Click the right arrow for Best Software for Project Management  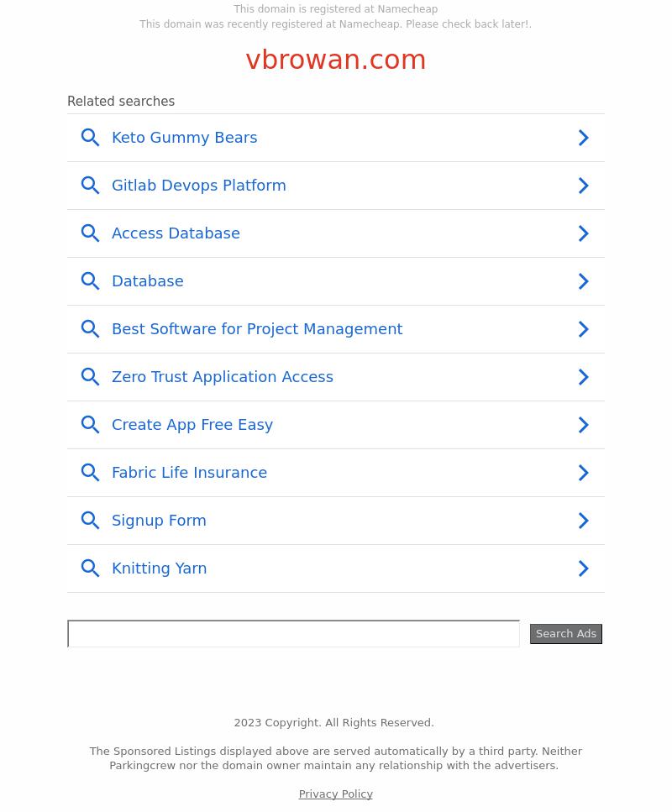[x=584, y=329]
